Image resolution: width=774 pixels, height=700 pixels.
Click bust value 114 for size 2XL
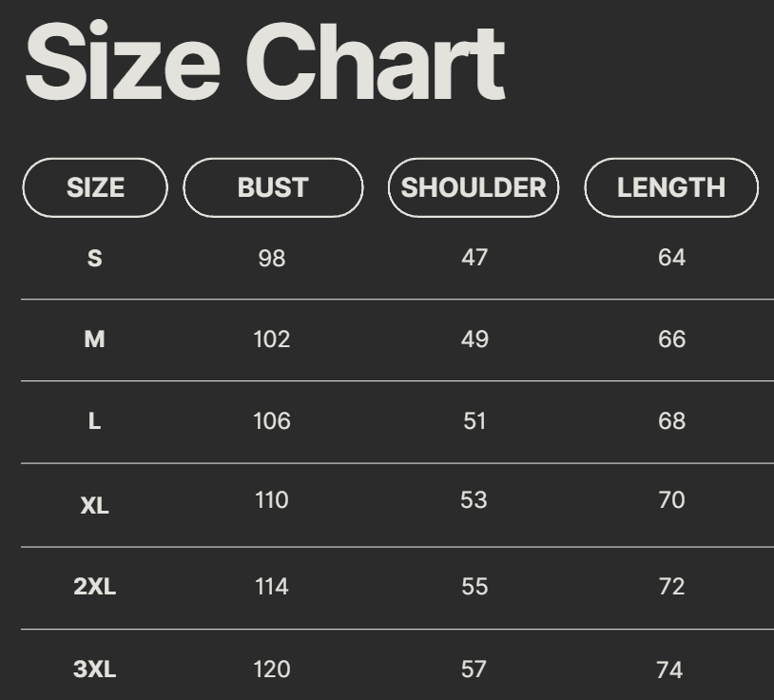point(272,587)
